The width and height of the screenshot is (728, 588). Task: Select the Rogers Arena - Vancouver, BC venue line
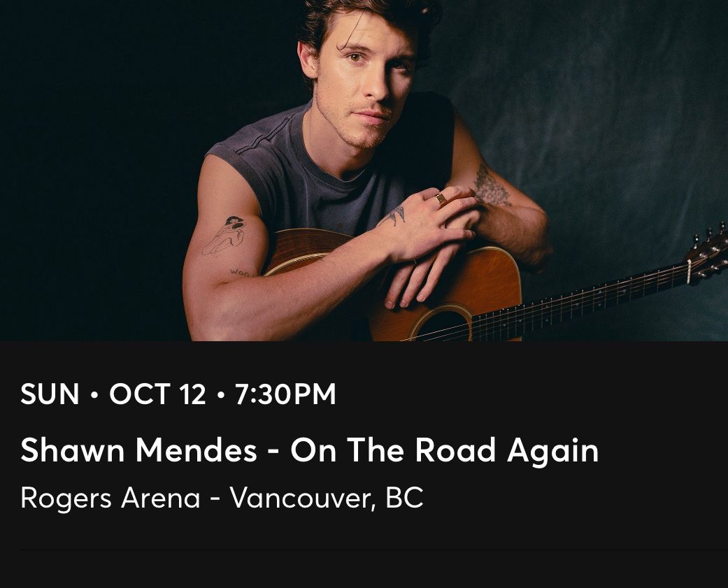point(222,498)
